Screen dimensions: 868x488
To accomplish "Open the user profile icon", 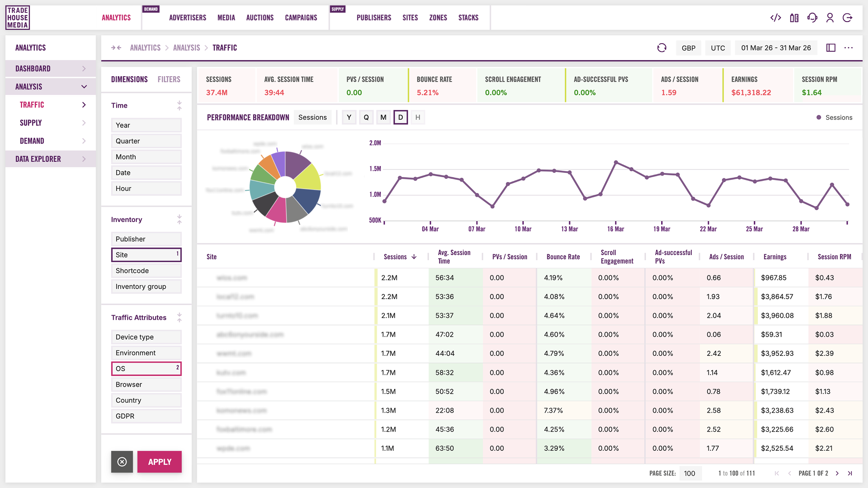I will pos(830,17).
